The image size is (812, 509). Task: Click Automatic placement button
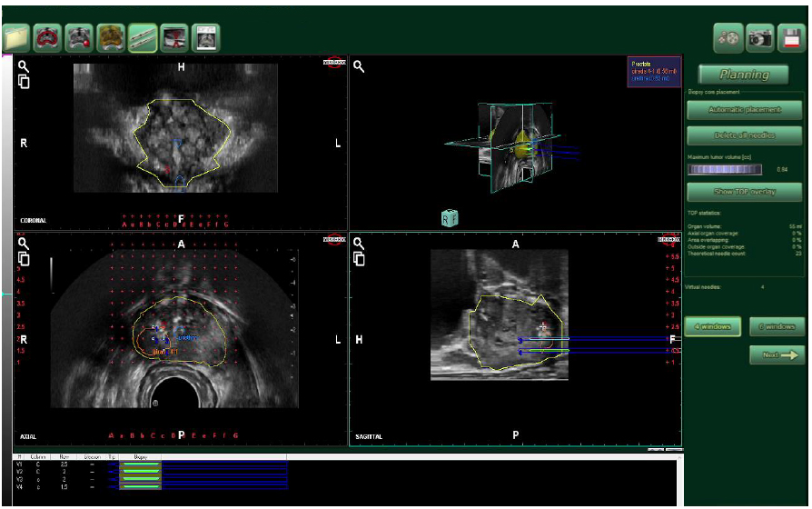click(744, 110)
